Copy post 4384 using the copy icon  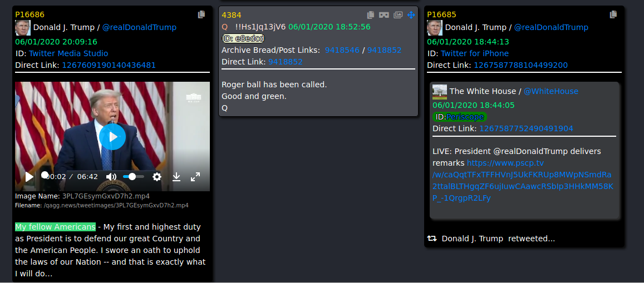371,15
